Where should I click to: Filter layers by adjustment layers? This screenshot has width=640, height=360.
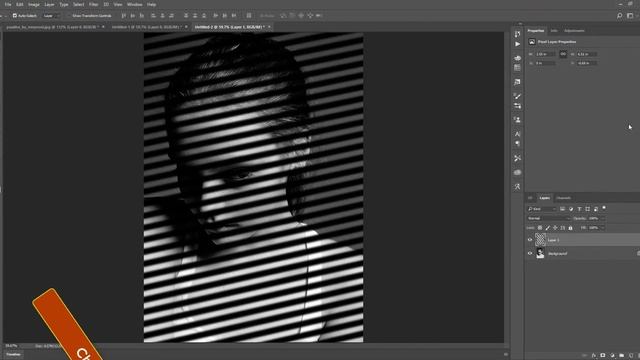(x=571, y=209)
